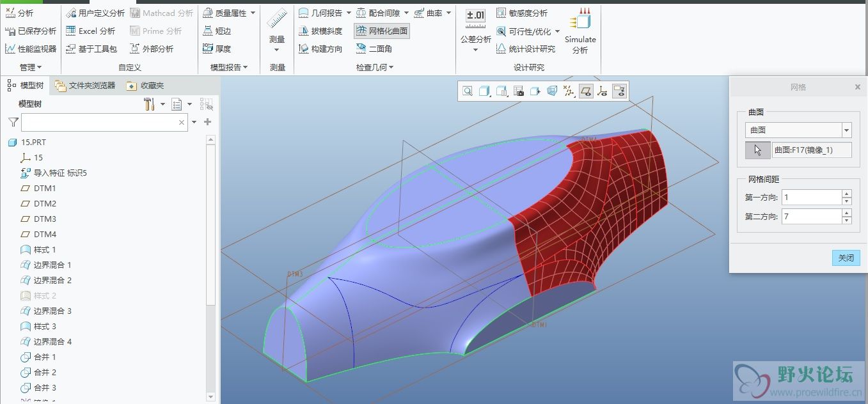Expand the 质量属性 dropdown

(x=253, y=13)
